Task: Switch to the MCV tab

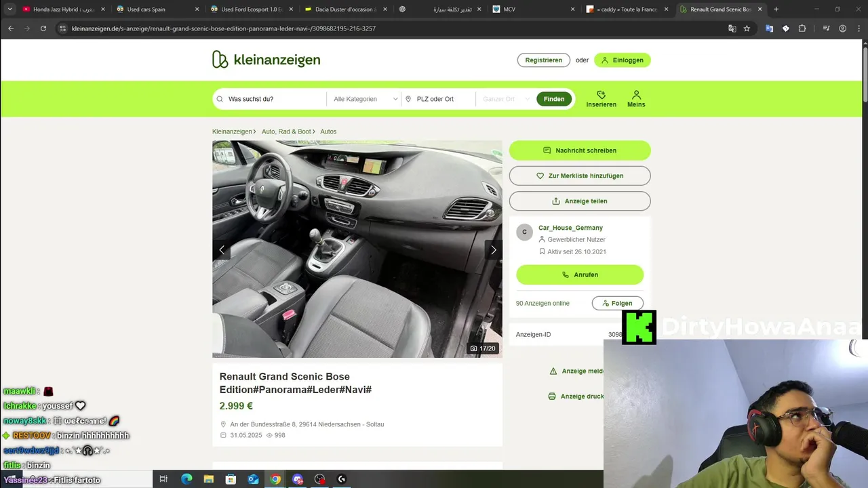Action: (x=533, y=9)
